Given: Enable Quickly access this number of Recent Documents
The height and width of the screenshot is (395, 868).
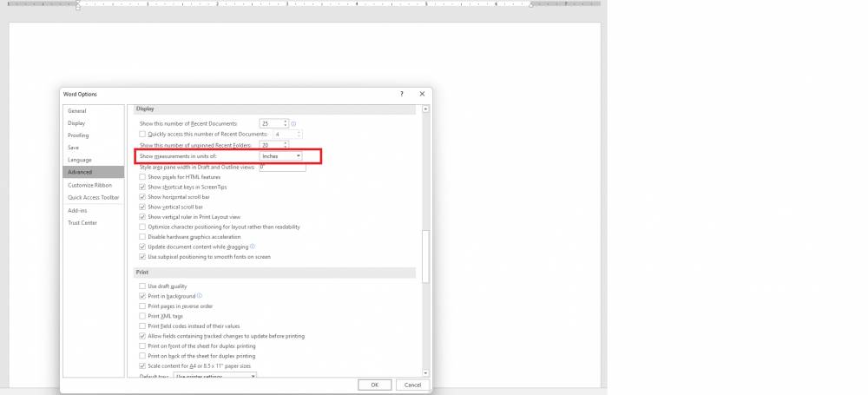Looking at the screenshot, I should [x=142, y=134].
